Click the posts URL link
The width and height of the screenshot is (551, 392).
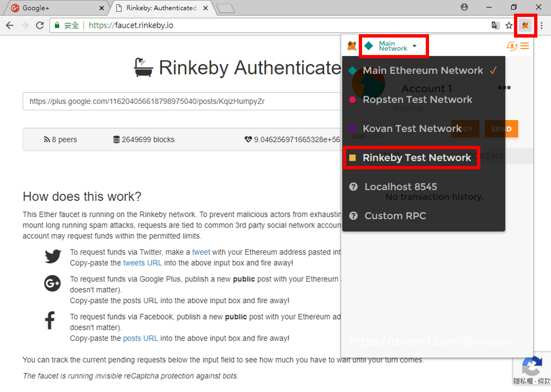[x=140, y=338]
